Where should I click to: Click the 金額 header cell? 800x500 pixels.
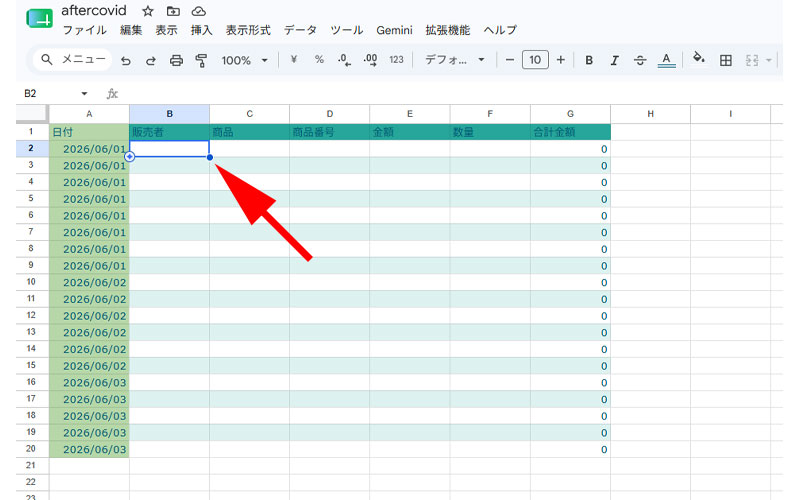point(410,132)
